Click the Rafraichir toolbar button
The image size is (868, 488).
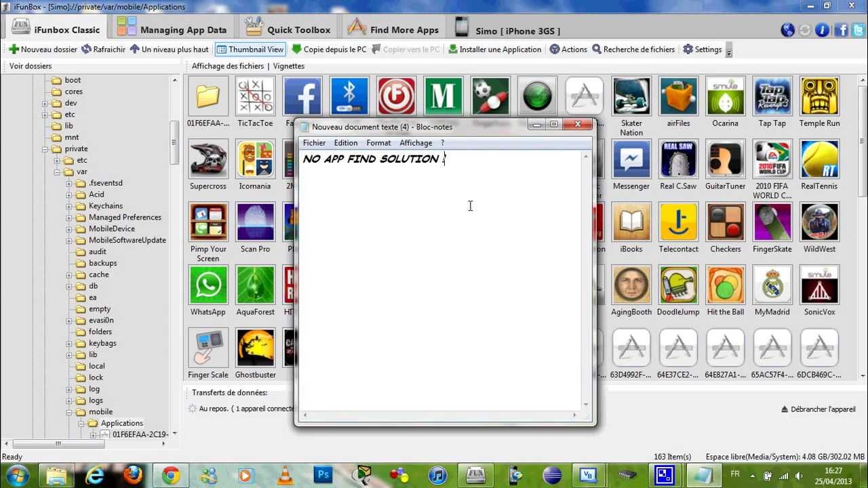pyautogui.click(x=103, y=49)
